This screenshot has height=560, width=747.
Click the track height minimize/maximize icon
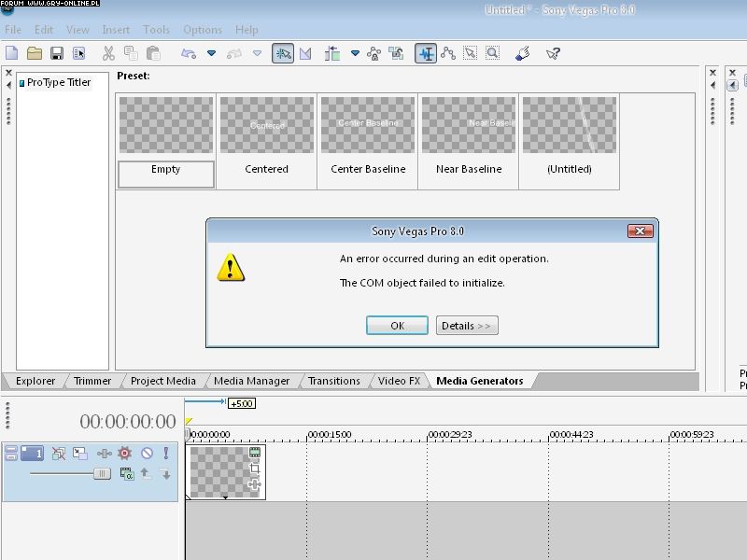click(11, 453)
